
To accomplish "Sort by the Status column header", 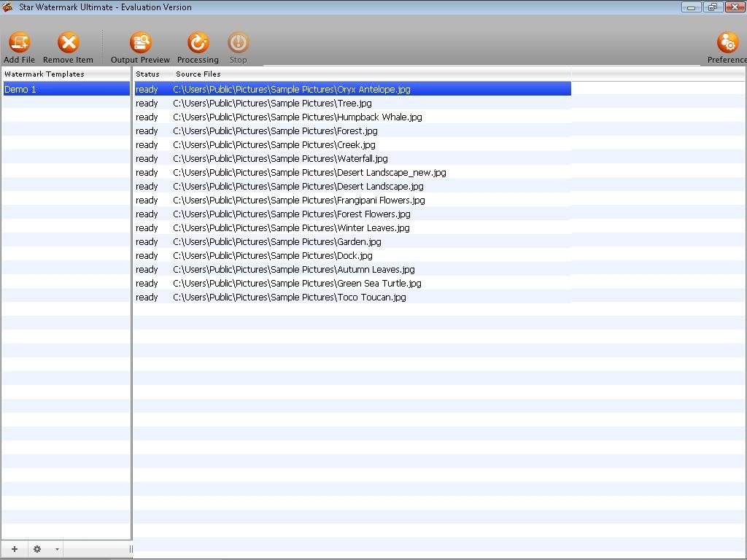I will coord(147,74).
